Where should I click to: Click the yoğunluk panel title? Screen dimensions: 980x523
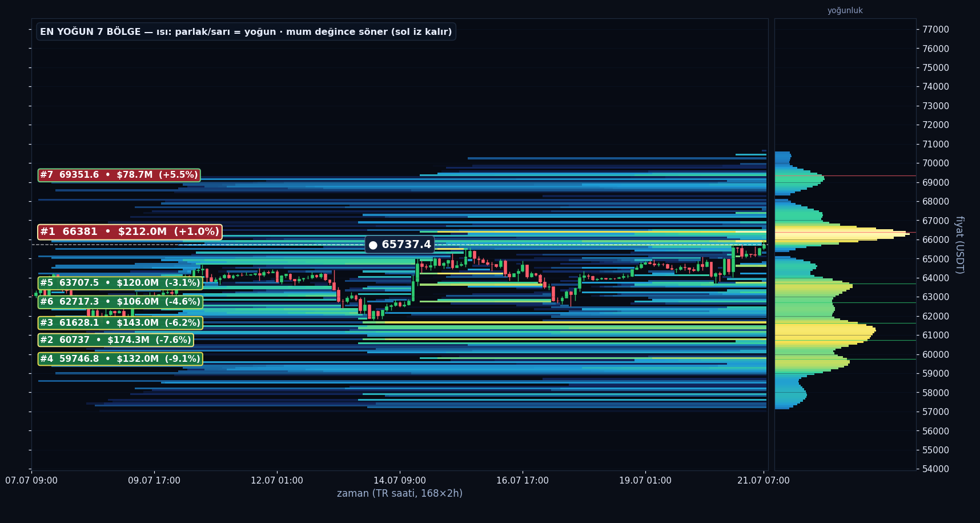pyautogui.click(x=845, y=10)
